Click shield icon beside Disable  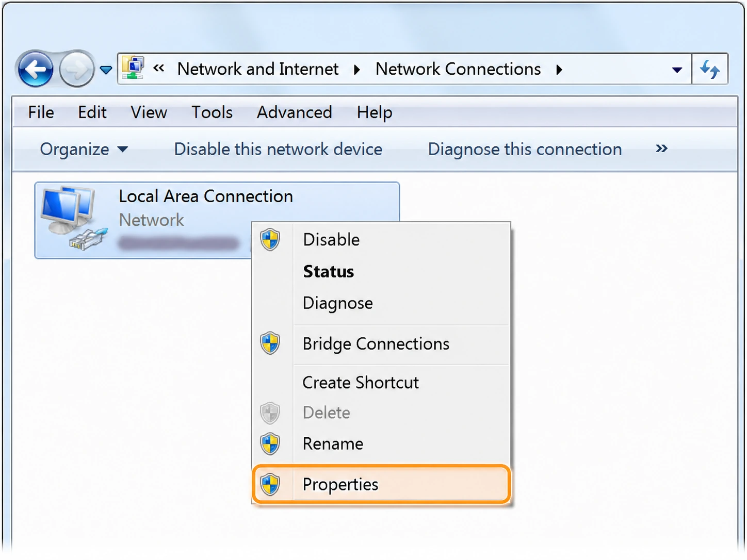[x=270, y=240]
